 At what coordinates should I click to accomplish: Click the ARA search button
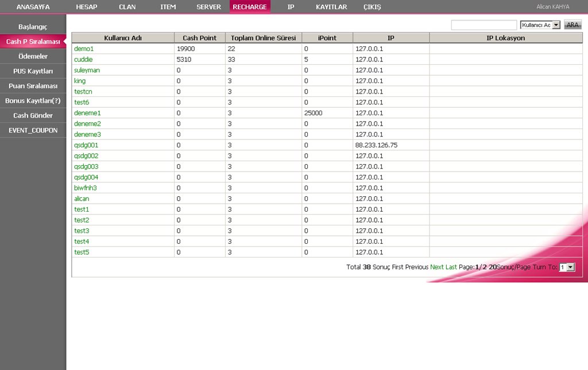click(572, 25)
